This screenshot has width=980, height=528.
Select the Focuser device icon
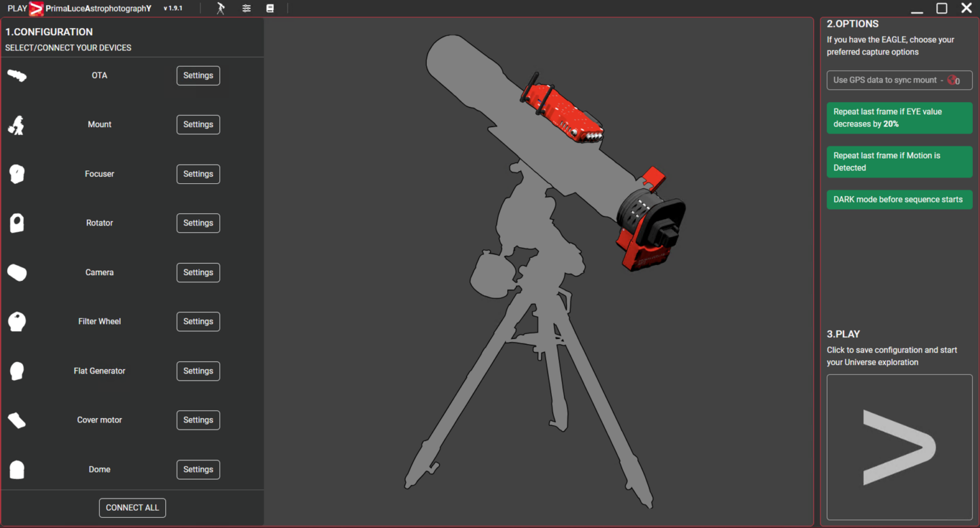[16, 174]
